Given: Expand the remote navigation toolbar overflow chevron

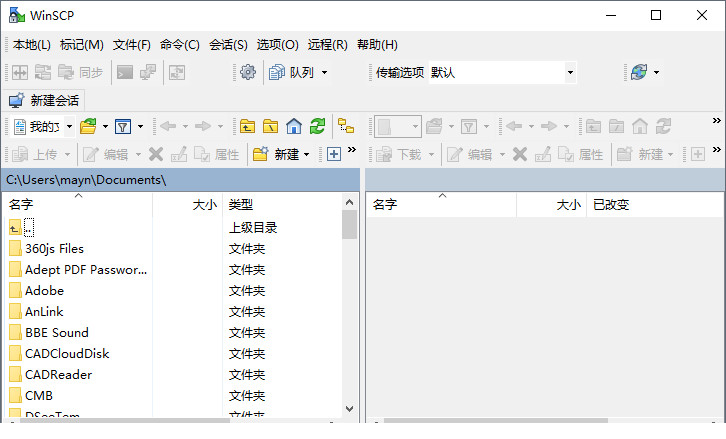Looking at the screenshot, I should (x=717, y=121).
